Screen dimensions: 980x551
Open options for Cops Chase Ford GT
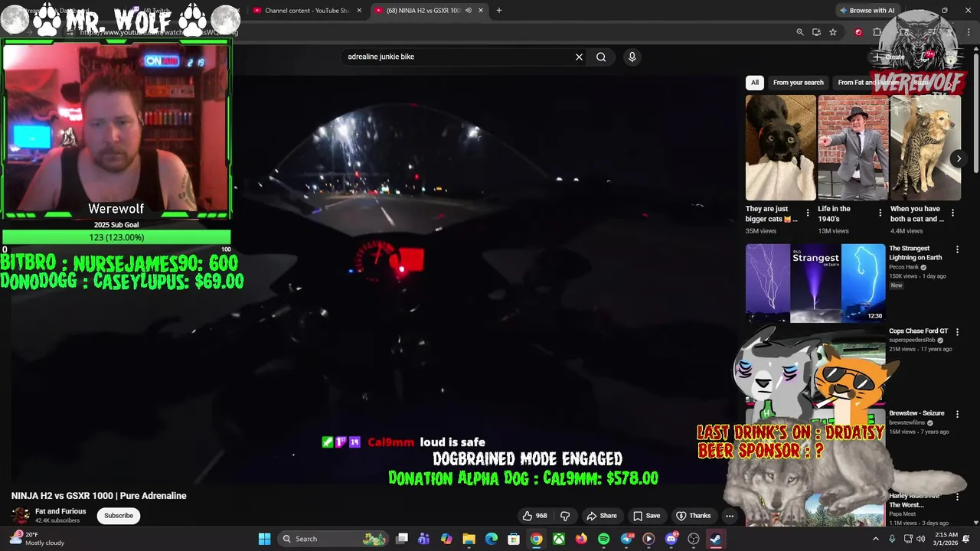957,332
